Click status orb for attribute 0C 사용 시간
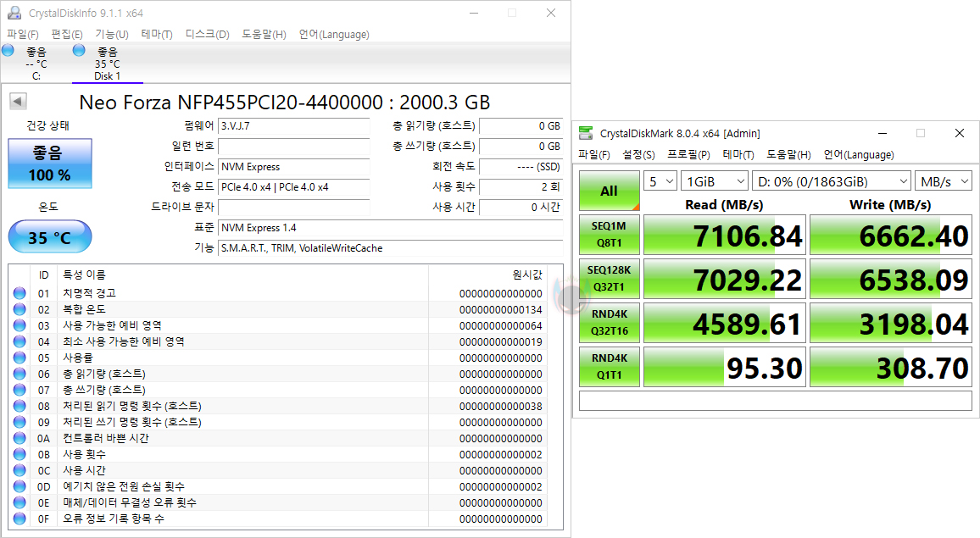 [x=19, y=470]
